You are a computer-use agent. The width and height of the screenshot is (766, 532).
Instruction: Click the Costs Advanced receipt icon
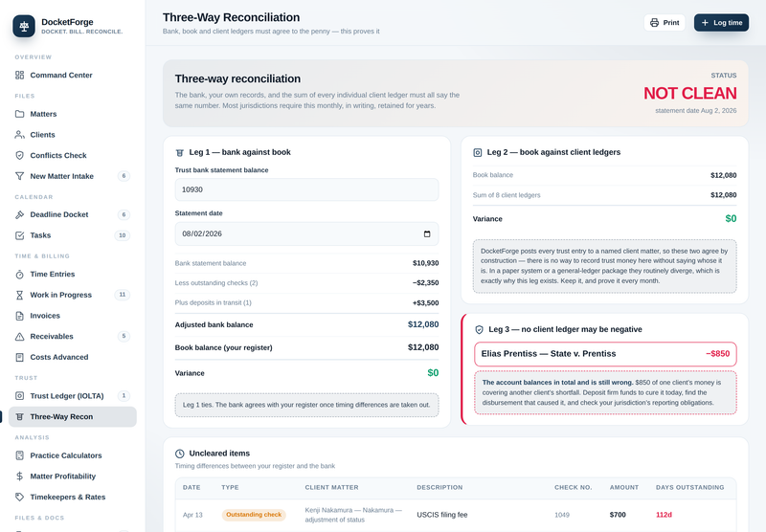[19, 357]
